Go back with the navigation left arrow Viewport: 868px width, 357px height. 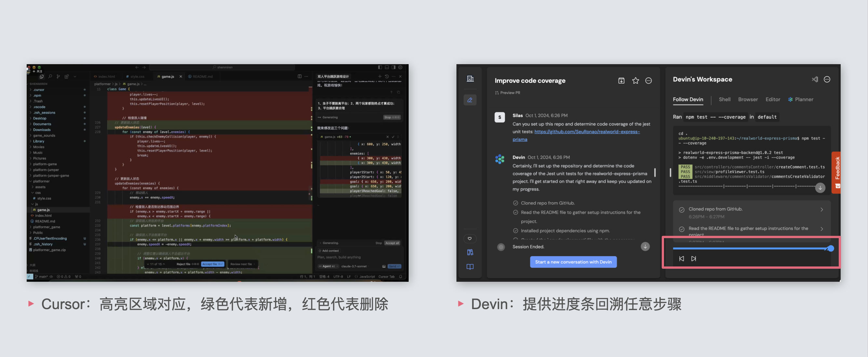click(137, 67)
